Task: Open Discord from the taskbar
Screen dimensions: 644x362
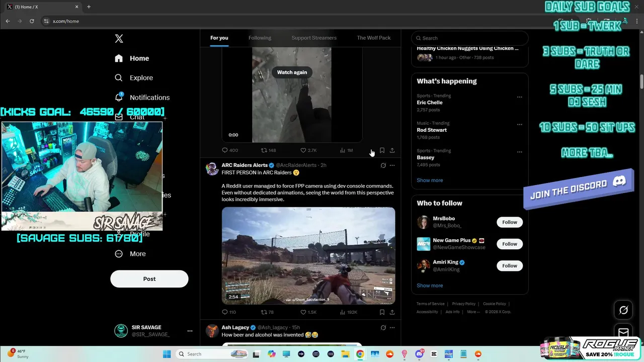Action: click(x=419, y=354)
